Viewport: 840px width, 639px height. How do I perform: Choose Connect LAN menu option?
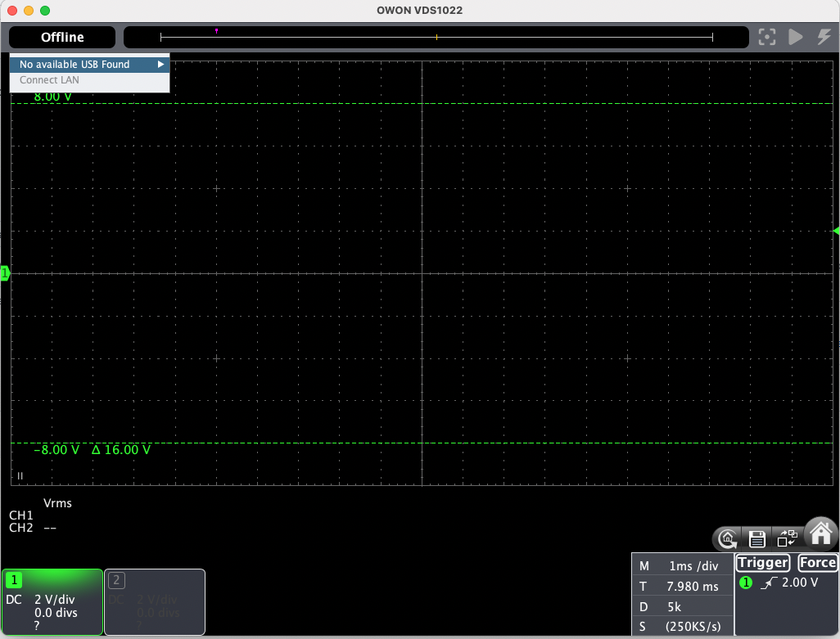tap(89, 79)
